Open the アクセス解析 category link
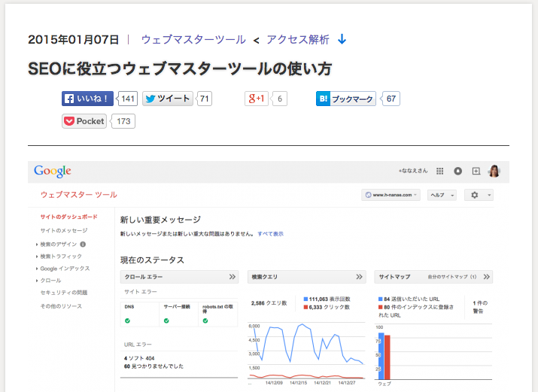 click(x=298, y=39)
